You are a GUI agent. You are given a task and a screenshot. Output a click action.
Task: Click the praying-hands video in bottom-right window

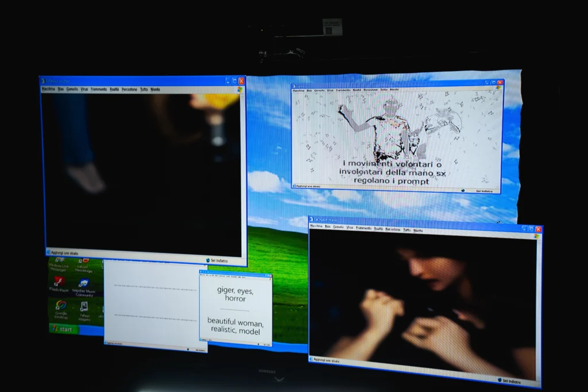point(423,304)
